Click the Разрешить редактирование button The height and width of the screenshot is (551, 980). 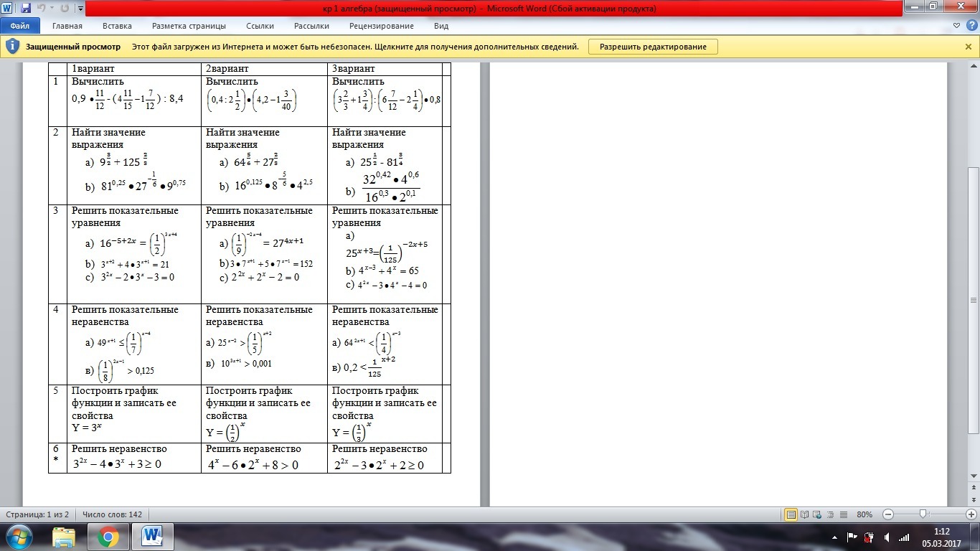[653, 47]
